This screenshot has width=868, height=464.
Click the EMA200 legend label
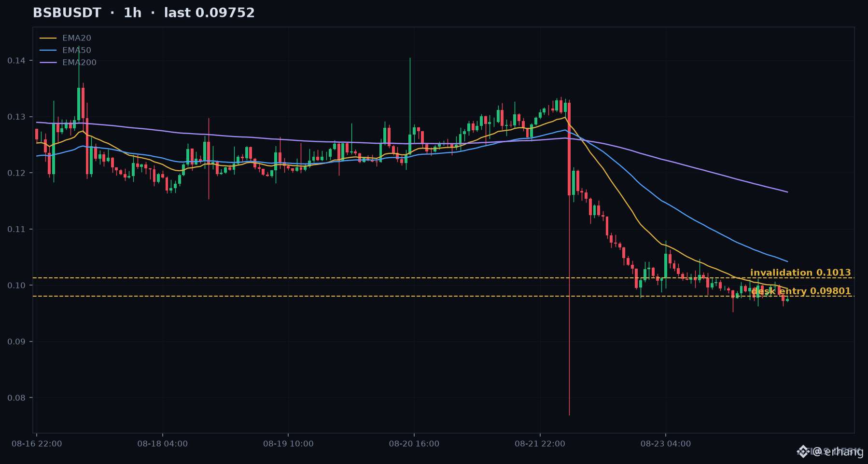[79, 62]
